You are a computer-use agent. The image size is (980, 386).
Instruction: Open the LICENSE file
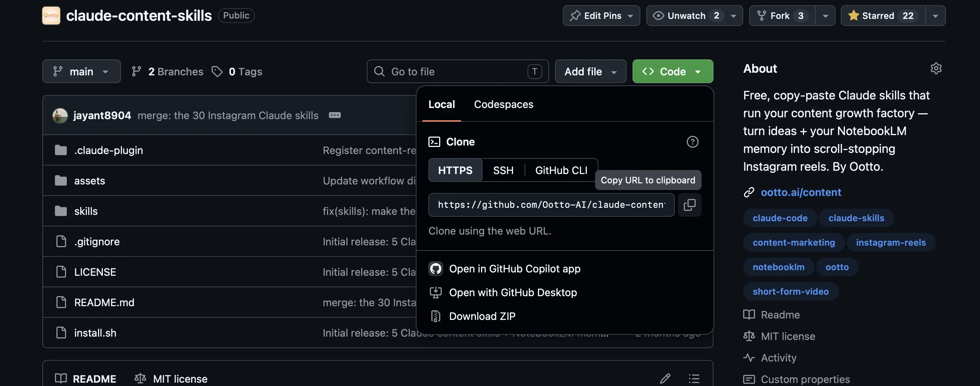pos(95,272)
